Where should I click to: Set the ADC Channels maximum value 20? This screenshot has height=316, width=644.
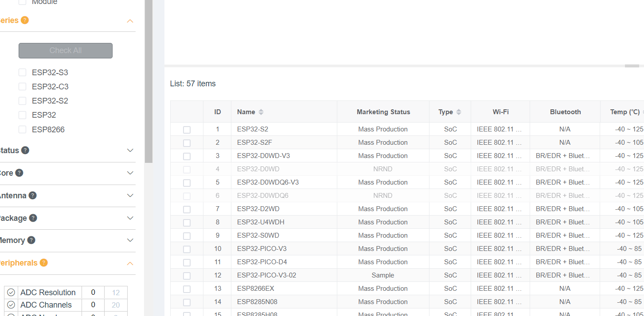pos(116,305)
